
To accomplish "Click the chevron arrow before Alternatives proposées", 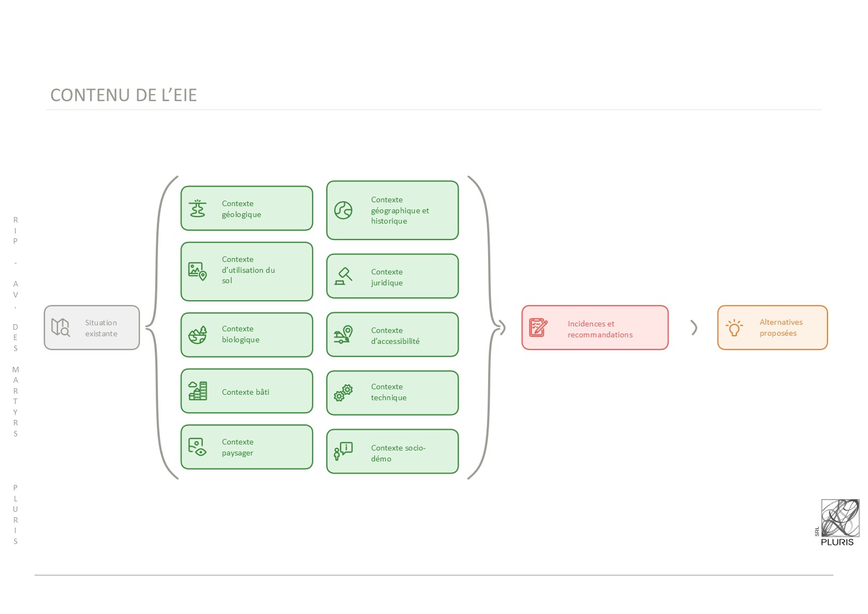I will pyautogui.click(x=694, y=328).
